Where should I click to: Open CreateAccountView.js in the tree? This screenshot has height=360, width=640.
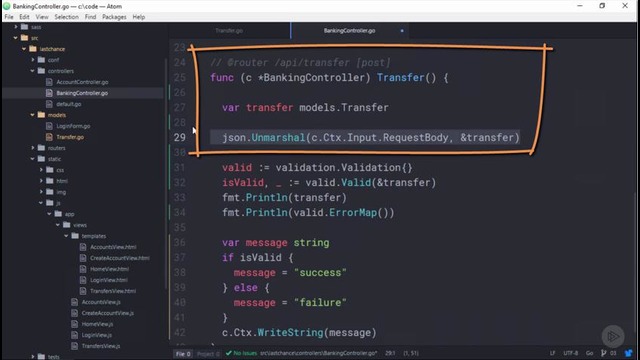coord(107,313)
